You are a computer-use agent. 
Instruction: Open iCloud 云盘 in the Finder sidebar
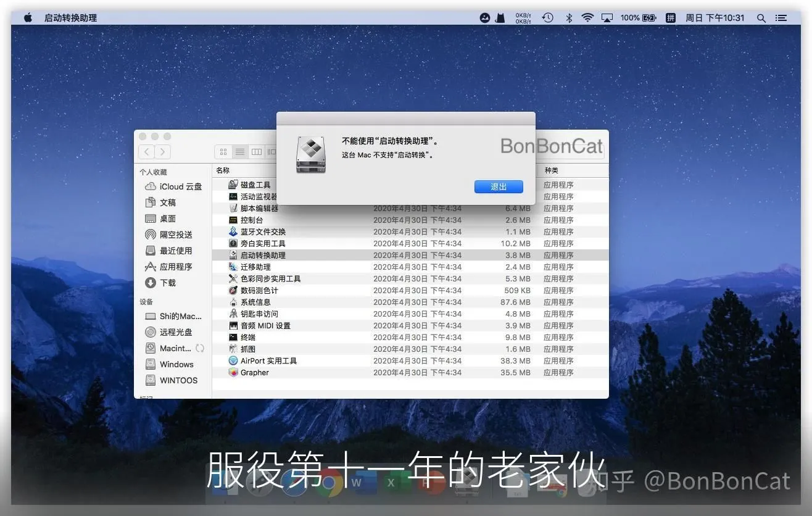point(173,186)
